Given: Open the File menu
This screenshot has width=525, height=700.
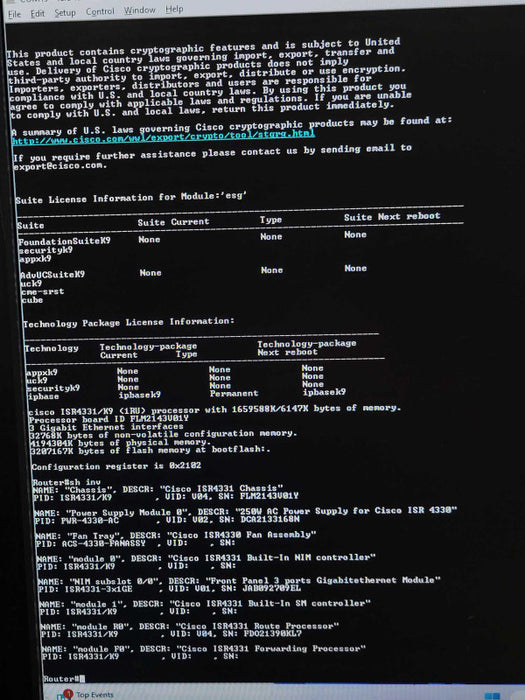Looking at the screenshot, I should [x=14, y=14].
